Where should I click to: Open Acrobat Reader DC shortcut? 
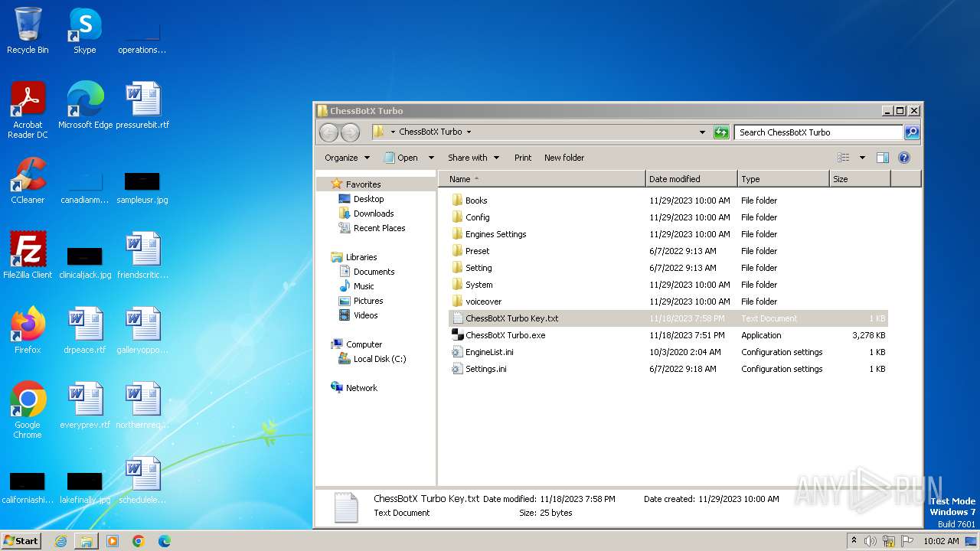tap(28, 109)
